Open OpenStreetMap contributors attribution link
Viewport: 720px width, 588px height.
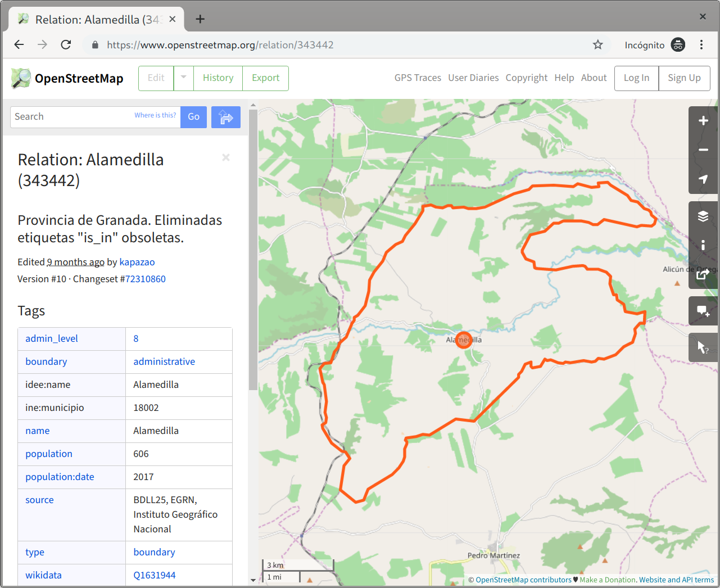point(523,580)
